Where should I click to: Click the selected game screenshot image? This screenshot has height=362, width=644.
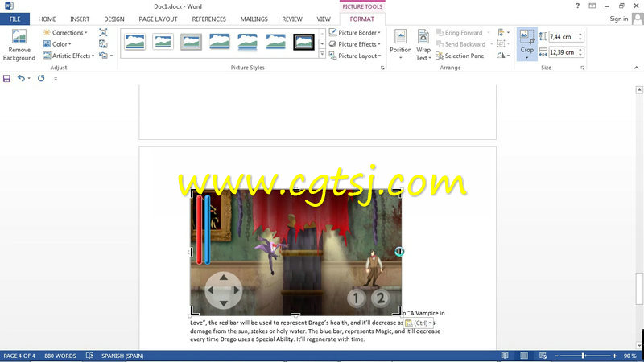click(295, 253)
